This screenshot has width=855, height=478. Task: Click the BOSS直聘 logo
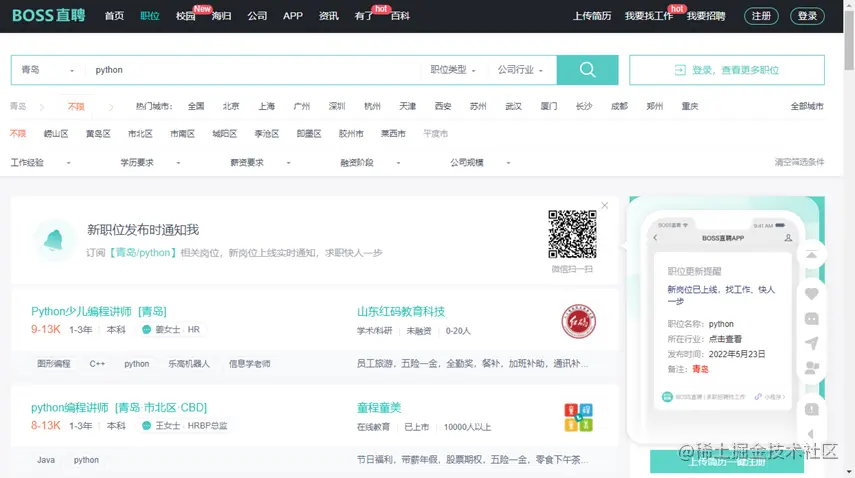(49, 15)
